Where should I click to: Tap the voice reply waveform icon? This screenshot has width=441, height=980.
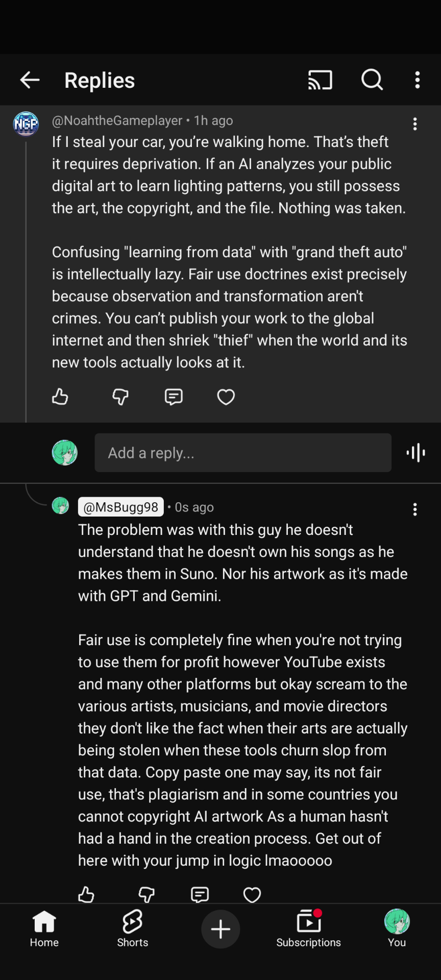(x=416, y=453)
